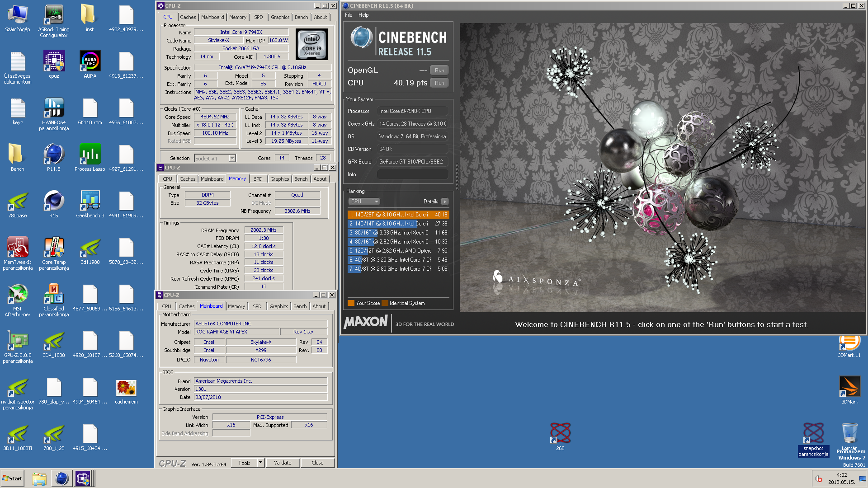Screen dimensions: 868x488
Task: Open the Classified shortcut icon
Action: click(x=54, y=300)
